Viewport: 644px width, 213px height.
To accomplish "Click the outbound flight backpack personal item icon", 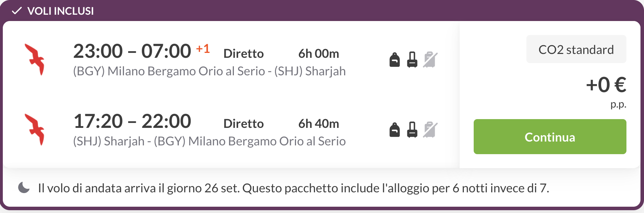I will [x=395, y=60].
